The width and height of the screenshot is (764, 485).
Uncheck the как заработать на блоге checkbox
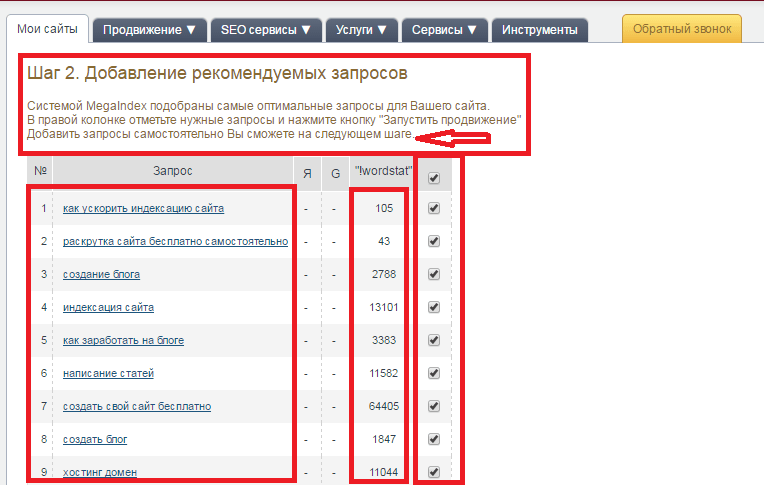434,340
